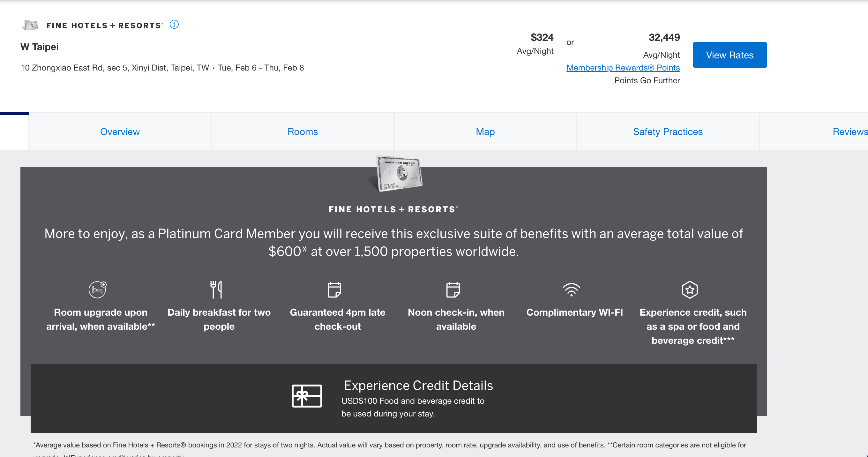
Task: Select the Safety Practices tab
Action: pos(668,131)
